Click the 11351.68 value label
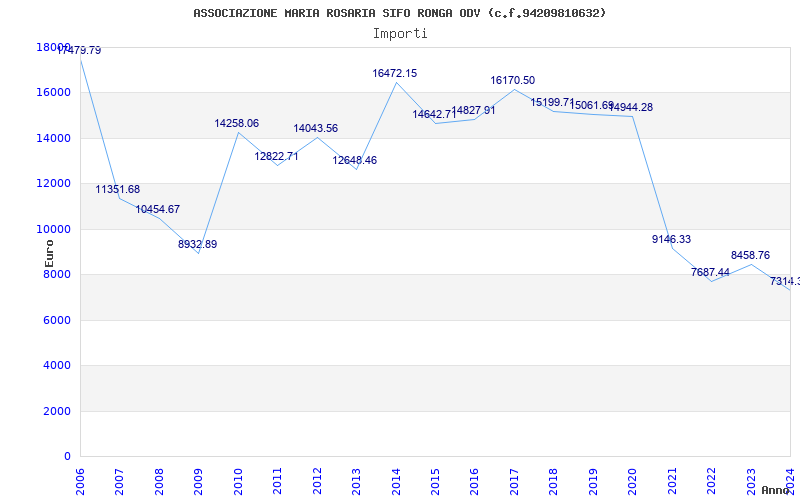This screenshot has width=800, height=500. (x=118, y=189)
